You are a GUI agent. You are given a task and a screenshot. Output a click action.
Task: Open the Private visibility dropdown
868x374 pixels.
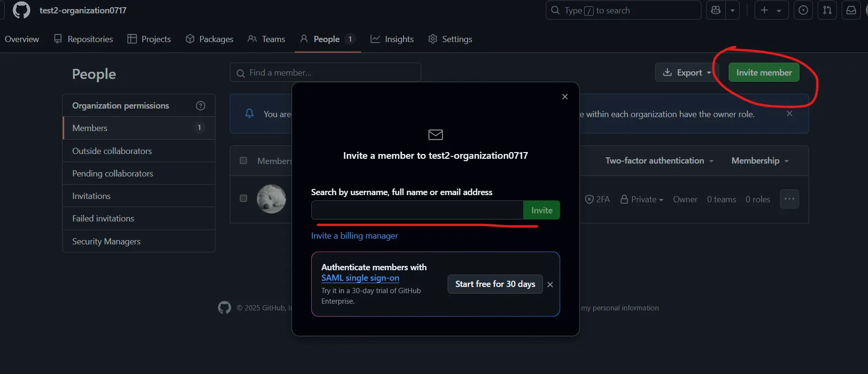pyautogui.click(x=642, y=199)
